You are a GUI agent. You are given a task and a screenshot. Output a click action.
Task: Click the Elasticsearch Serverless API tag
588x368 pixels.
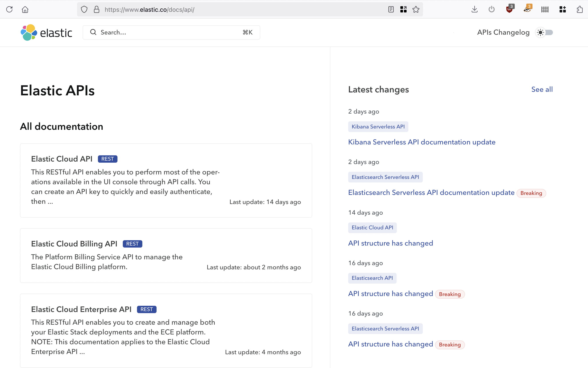pyautogui.click(x=385, y=177)
